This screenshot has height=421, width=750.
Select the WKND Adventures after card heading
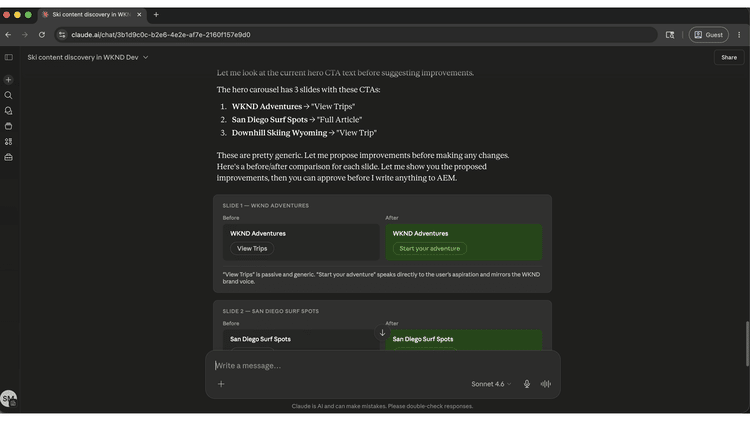coord(420,233)
